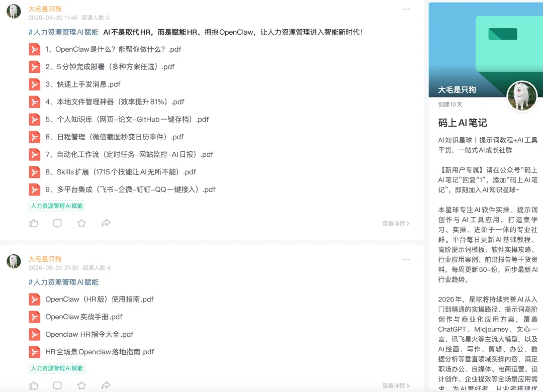Screen dimensions: 543x392
Task: Click PDF icon for 快速上手发消息 file
Action: point(35,84)
